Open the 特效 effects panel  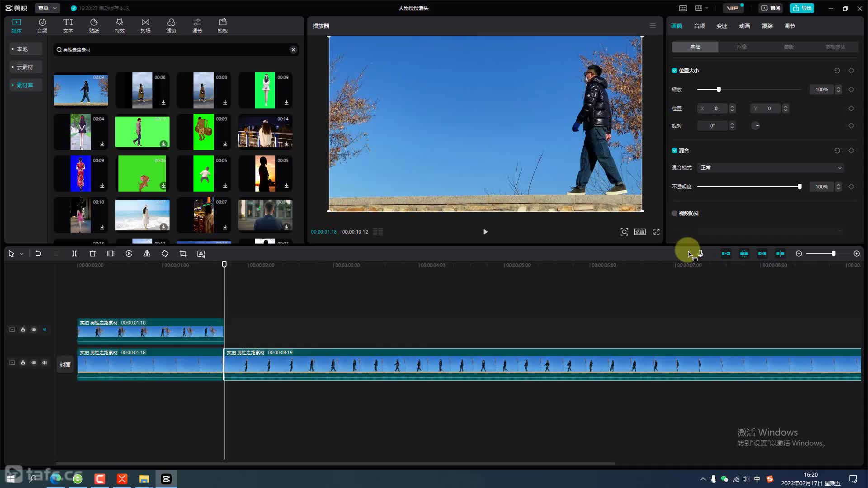click(x=120, y=26)
